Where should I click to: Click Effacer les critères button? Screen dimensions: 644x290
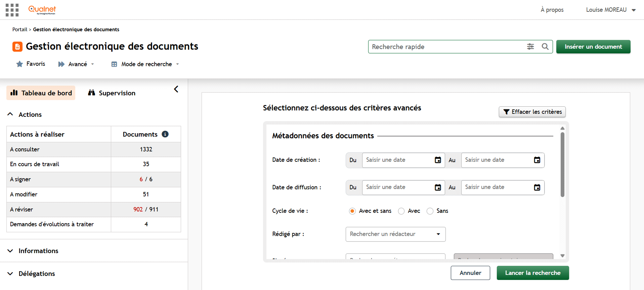tap(532, 112)
